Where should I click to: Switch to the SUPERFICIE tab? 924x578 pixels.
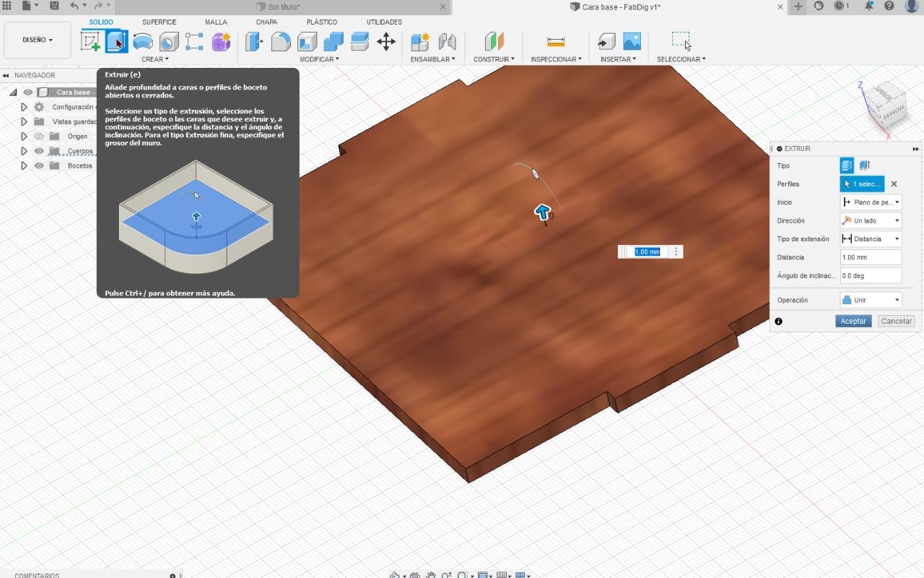(x=159, y=22)
